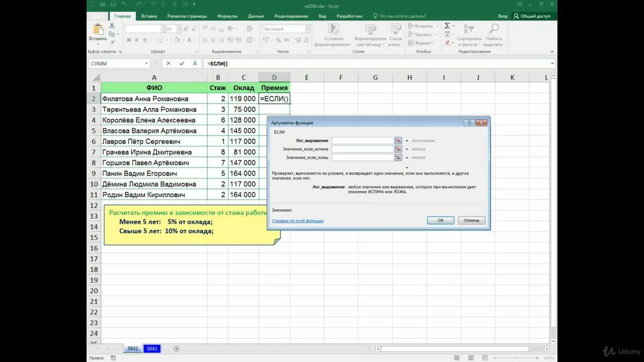The height and width of the screenshot is (362, 644).
Task: Toggle Underline (Ч) formatting
Action: point(145,40)
